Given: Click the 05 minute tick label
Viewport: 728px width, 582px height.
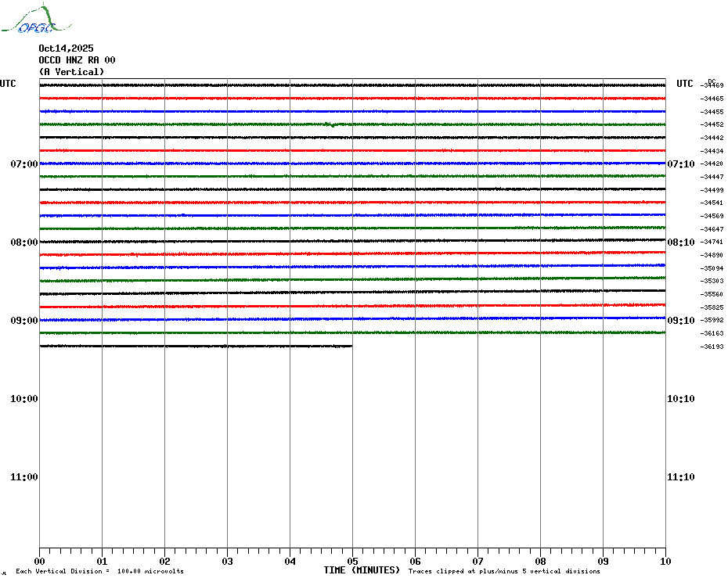Looking at the screenshot, I should pyautogui.click(x=352, y=561).
